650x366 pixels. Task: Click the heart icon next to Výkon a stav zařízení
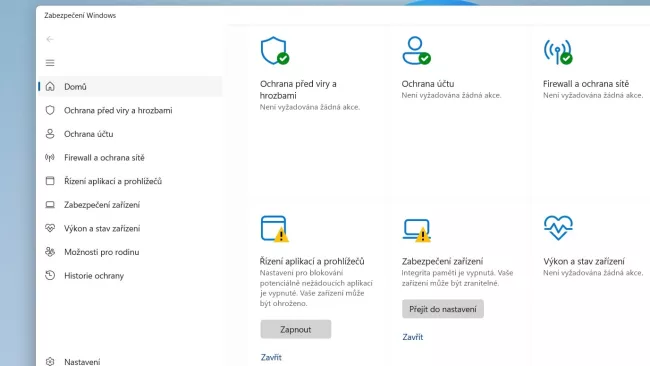point(50,228)
